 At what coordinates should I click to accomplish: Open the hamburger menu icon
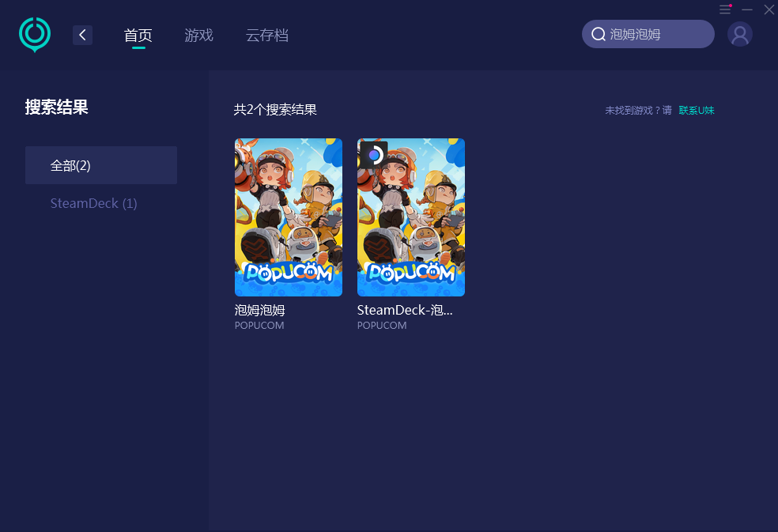[725, 9]
